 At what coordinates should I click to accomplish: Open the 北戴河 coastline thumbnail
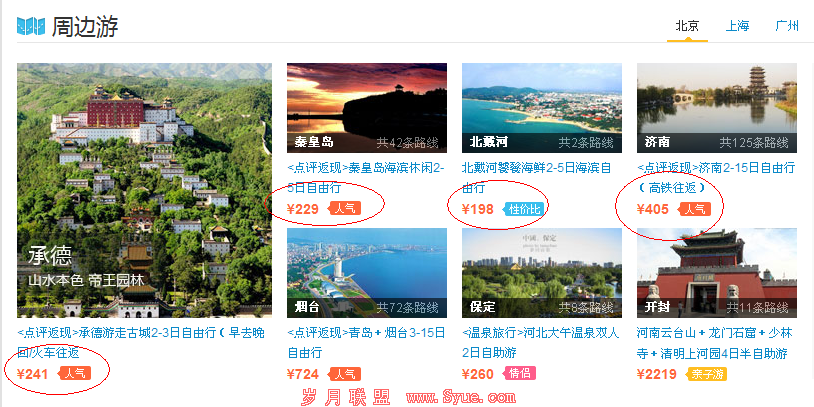541,108
